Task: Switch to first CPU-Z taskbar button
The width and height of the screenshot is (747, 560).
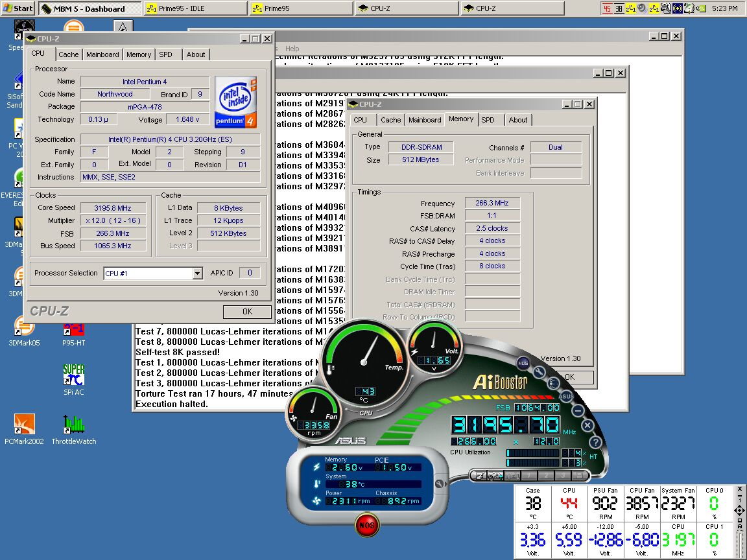Action: [407, 8]
